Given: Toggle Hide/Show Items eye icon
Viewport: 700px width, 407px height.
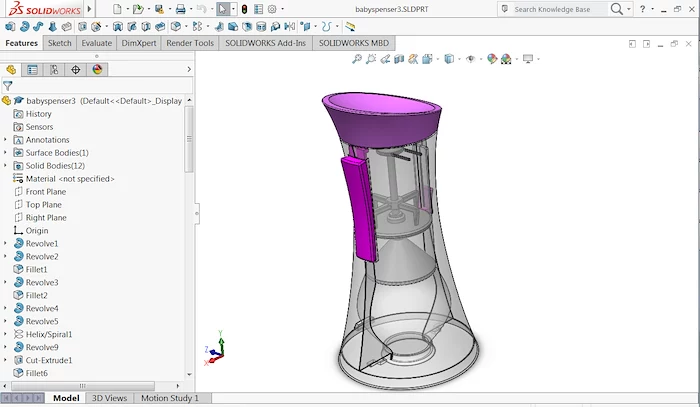Looking at the screenshot, I should [470, 59].
